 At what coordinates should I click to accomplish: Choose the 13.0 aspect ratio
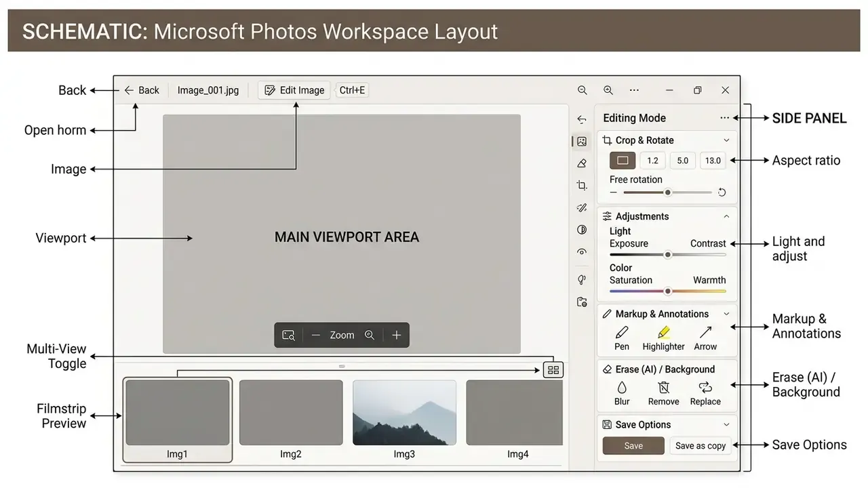click(x=713, y=161)
